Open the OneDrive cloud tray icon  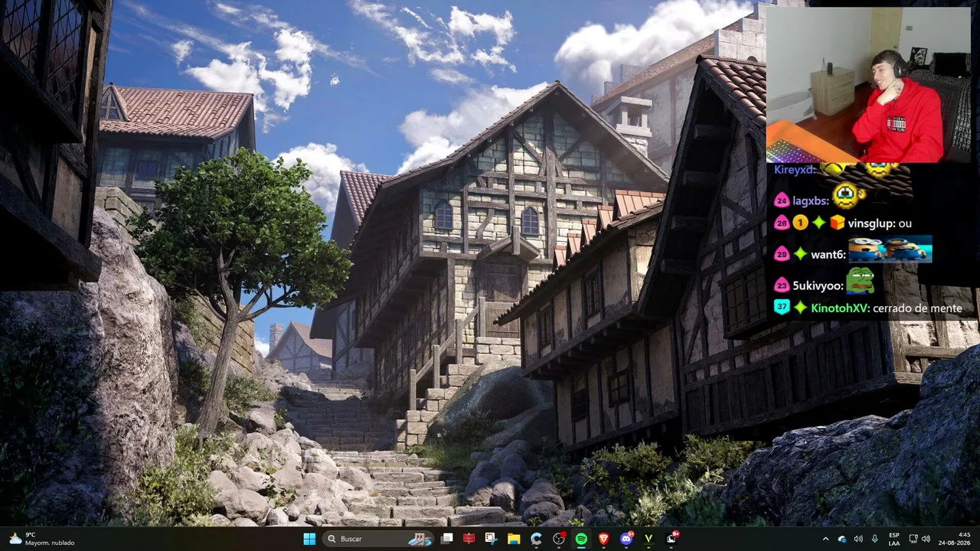click(x=842, y=539)
